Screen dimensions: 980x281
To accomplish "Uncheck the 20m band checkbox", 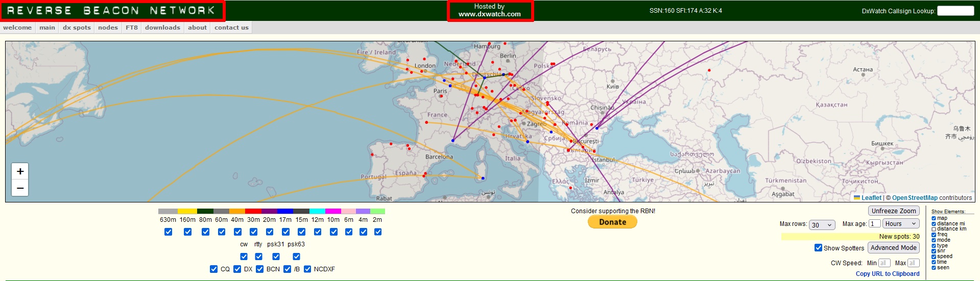I will tap(270, 232).
